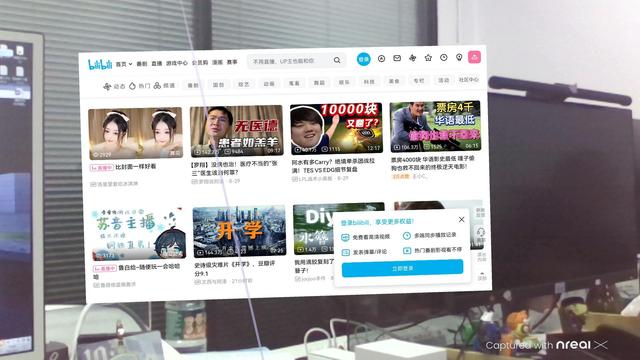Click the bilibili logo

(x=100, y=64)
